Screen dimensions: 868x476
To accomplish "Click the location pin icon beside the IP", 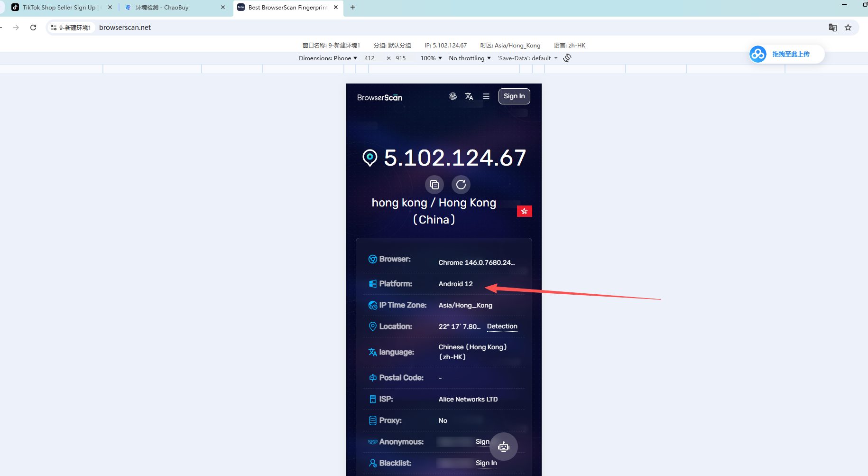I will click(370, 158).
